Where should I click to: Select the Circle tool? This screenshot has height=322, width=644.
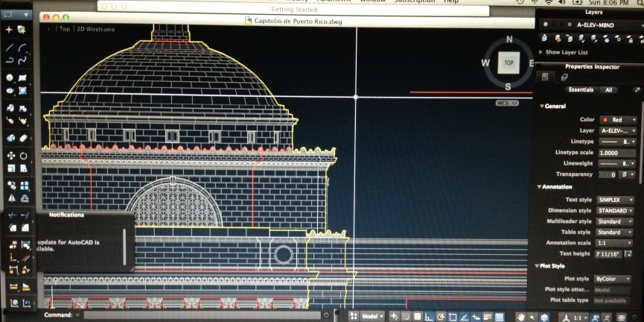coord(10,78)
